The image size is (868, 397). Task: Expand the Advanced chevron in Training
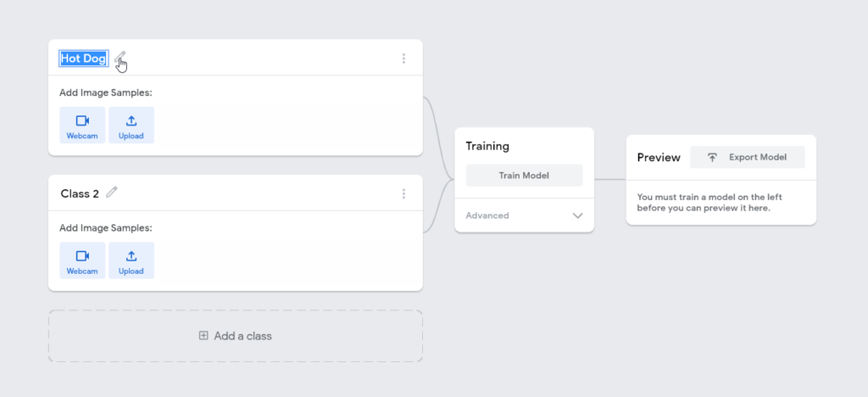577,215
